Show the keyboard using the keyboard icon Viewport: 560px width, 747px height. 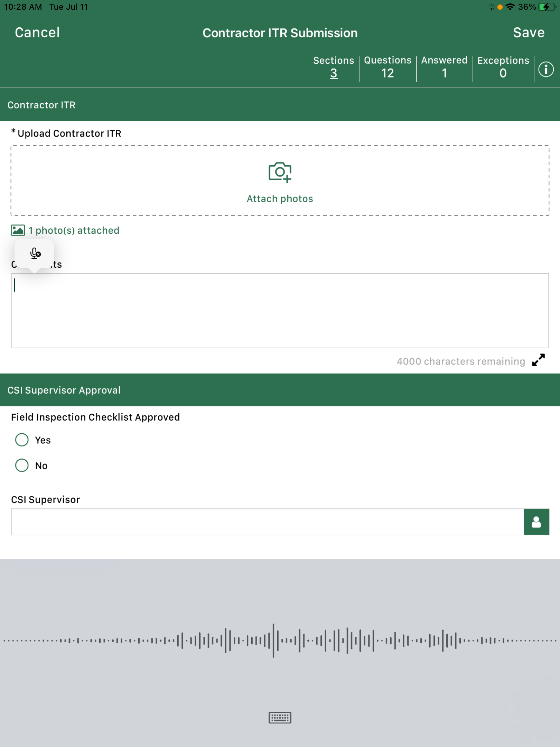click(x=280, y=718)
